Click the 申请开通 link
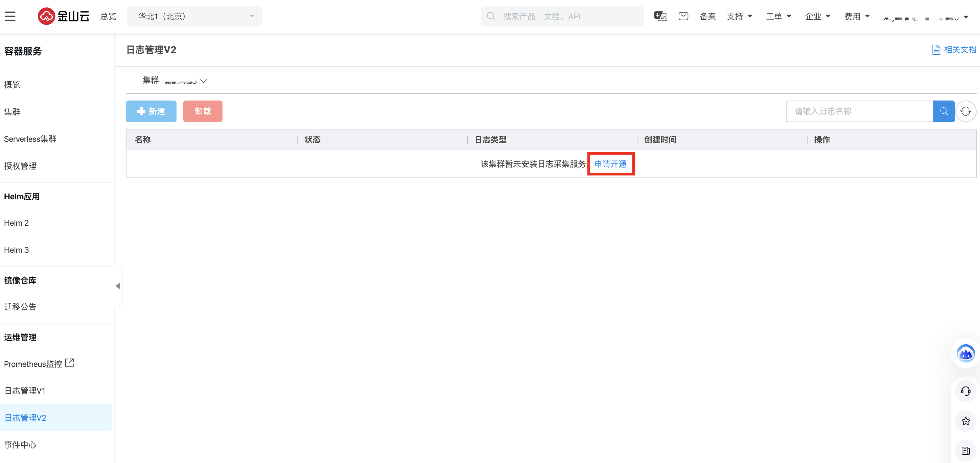The height and width of the screenshot is (463, 980). (x=610, y=164)
